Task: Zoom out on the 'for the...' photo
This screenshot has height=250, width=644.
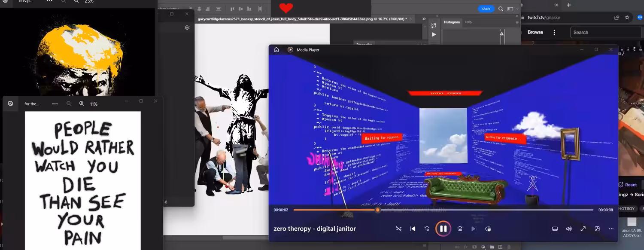Action: point(69,104)
